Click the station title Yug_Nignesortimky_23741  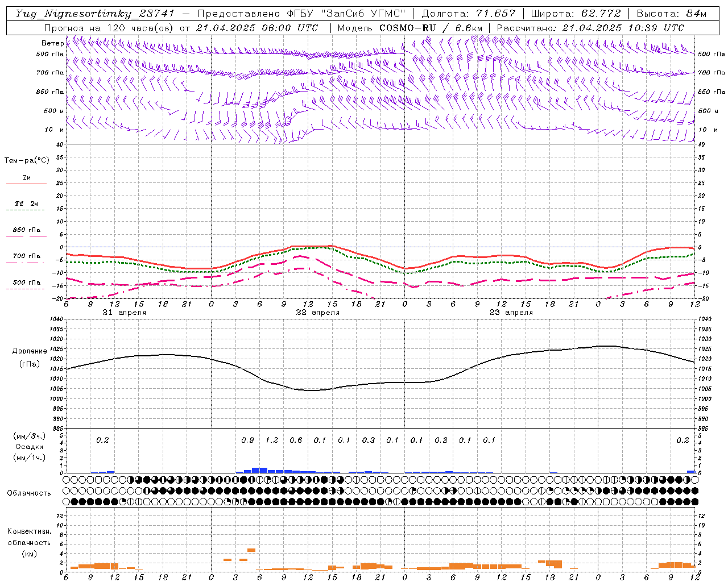[95, 14]
